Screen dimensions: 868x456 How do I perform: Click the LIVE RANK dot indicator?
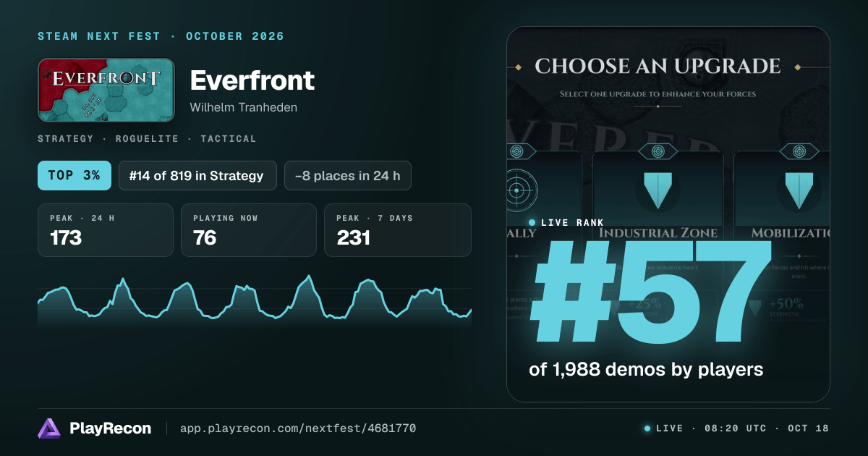click(x=532, y=223)
